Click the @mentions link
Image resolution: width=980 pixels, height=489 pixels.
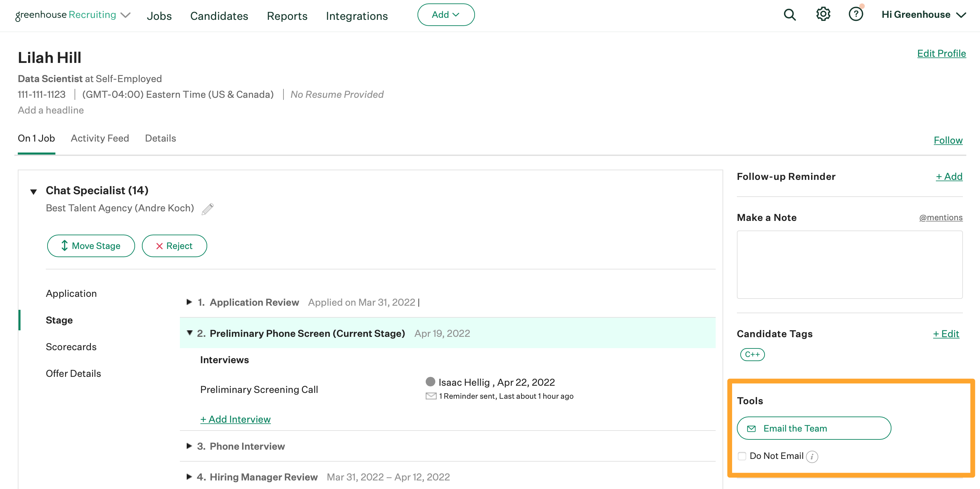point(941,217)
